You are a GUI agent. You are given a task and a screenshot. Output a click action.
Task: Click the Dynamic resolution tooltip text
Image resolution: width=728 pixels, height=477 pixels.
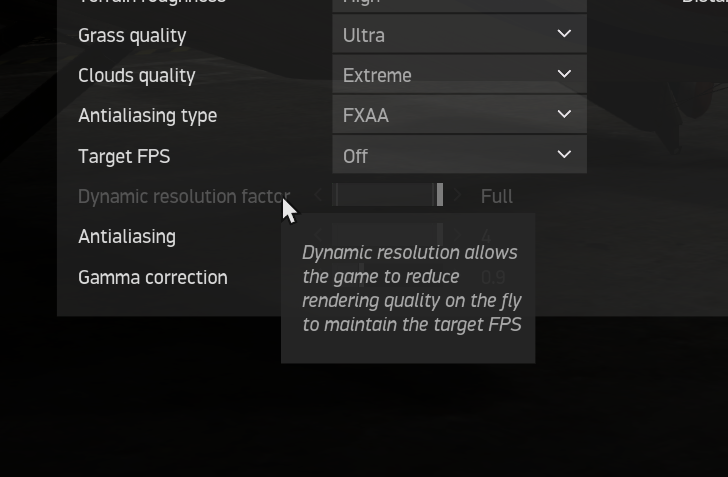(x=411, y=288)
